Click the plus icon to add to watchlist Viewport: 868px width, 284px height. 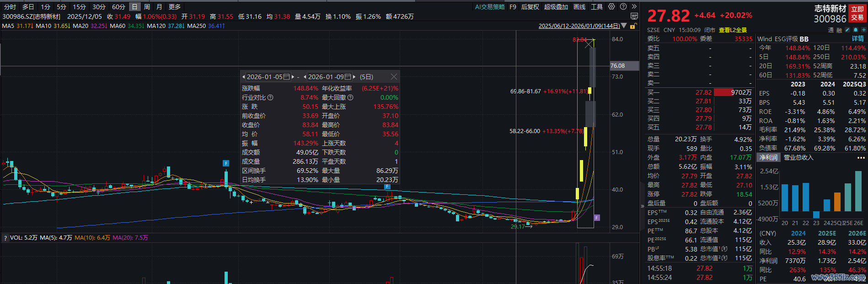pyautogui.click(x=863, y=30)
